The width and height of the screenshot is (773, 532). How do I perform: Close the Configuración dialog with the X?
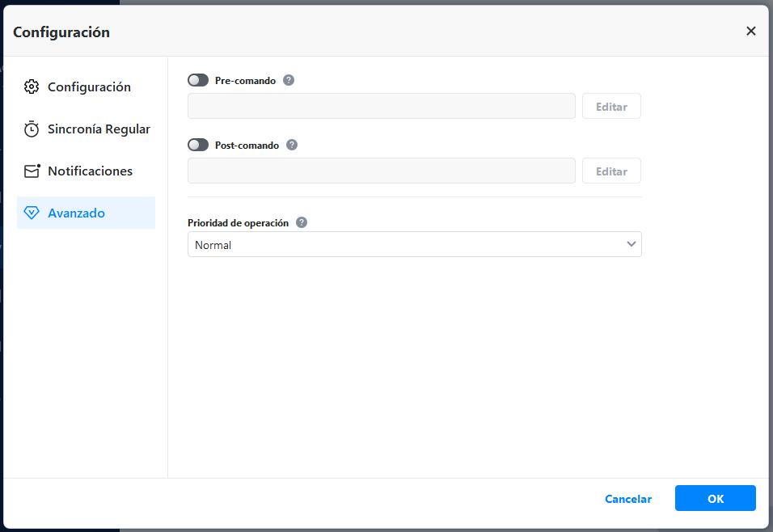click(x=750, y=31)
